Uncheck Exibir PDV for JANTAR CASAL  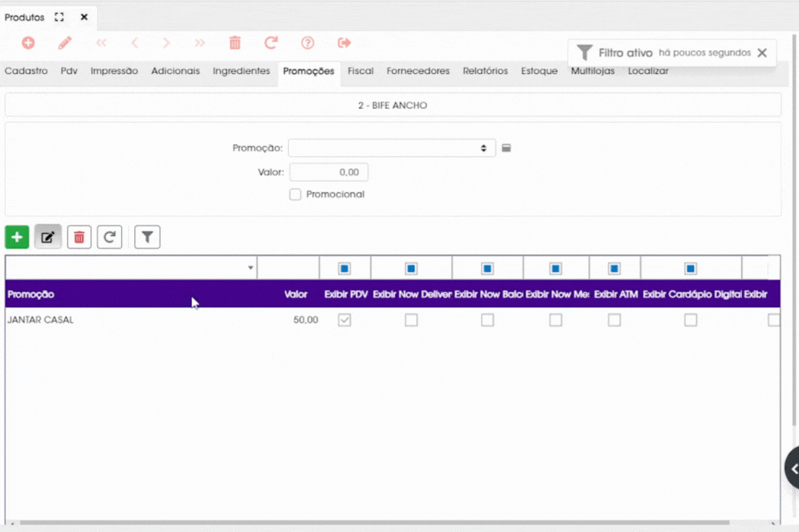(x=344, y=320)
